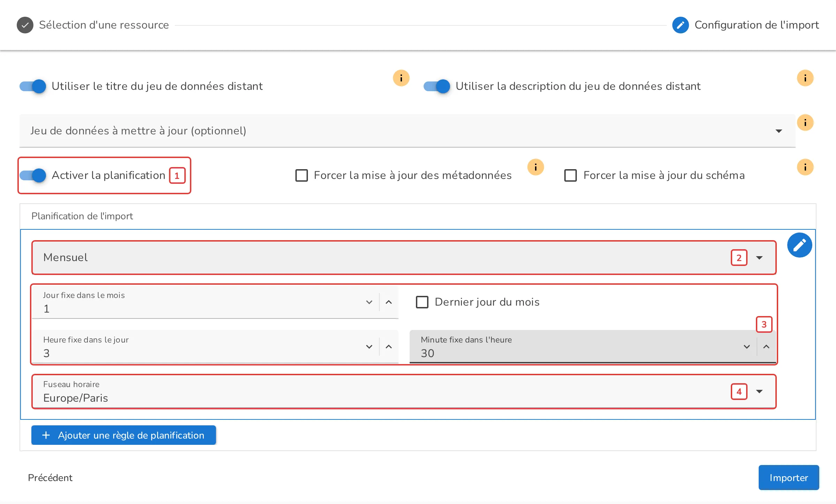
Task: Go back with the Précédent button
Action: click(x=50, y=478)
